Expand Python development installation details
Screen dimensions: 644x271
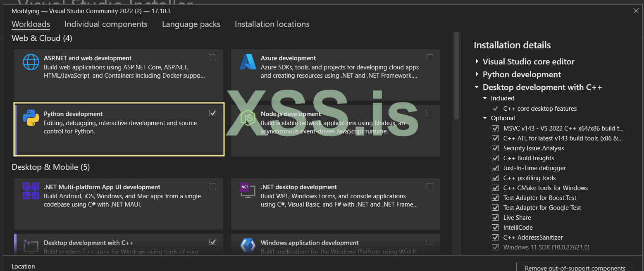[477, 74]
